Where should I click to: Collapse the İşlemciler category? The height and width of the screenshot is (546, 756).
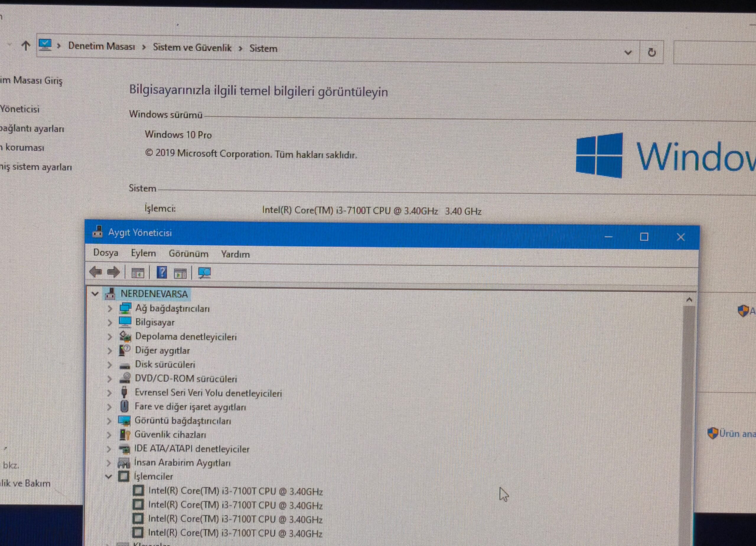pyautogui.click(x=108, y=477)
